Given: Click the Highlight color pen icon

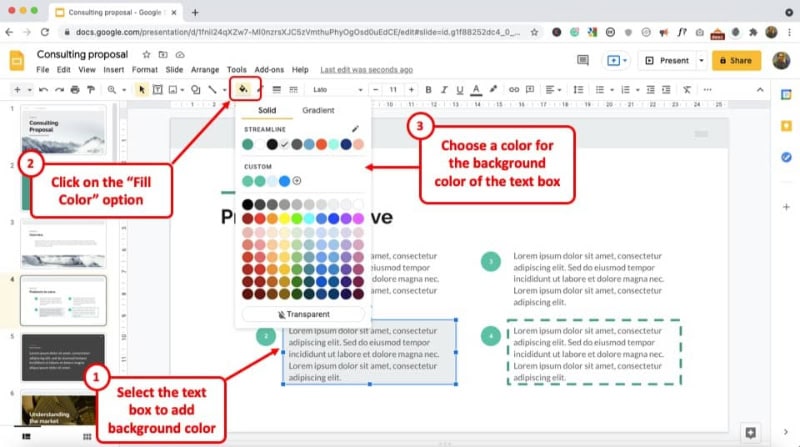Looking at the screenshot, I should [x=493, y=89].
